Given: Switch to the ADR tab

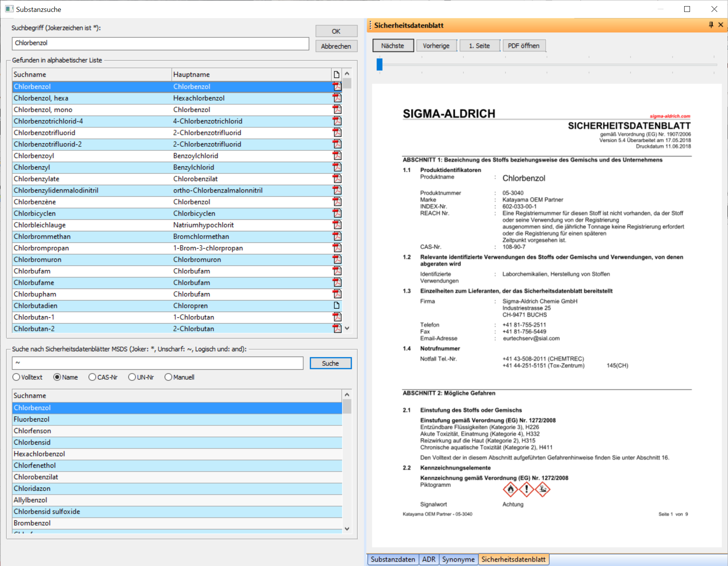Looking at the screenshot, I should (429, 559).
